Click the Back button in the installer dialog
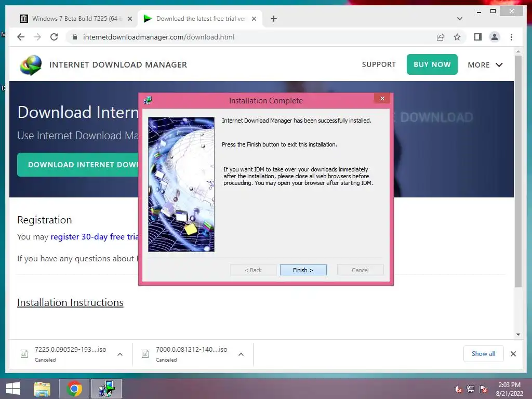Screen dimensions: 532x399 tap(253, 270)
